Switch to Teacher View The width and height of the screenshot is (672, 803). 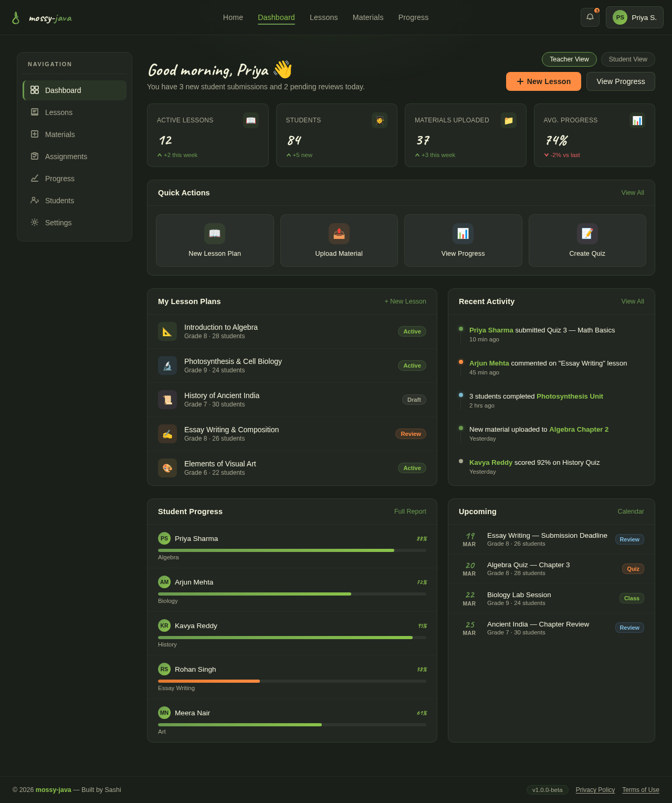click(x=569, y=59)
